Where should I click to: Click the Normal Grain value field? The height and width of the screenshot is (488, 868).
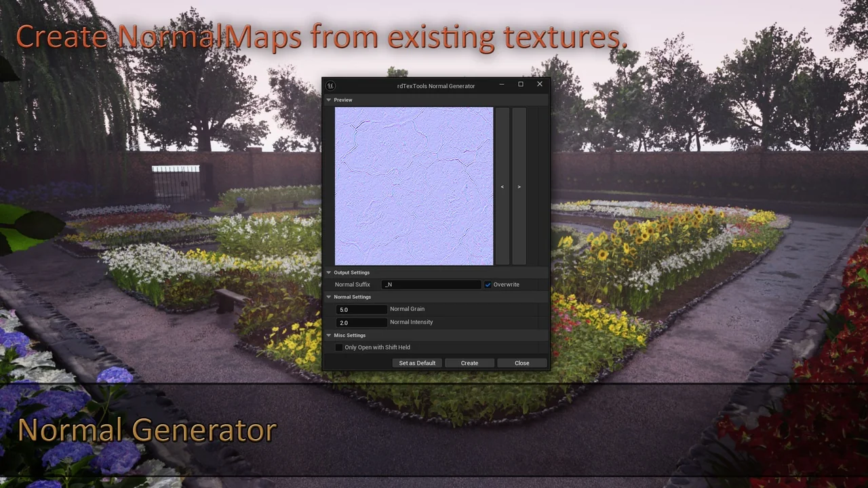[361, 310]
